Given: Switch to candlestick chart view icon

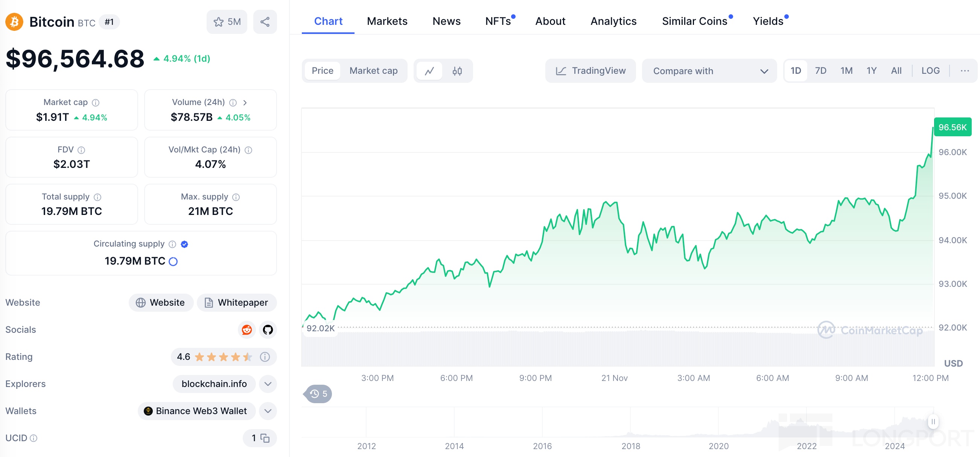Looking at the screenshot, I should [x=457, y=71].
